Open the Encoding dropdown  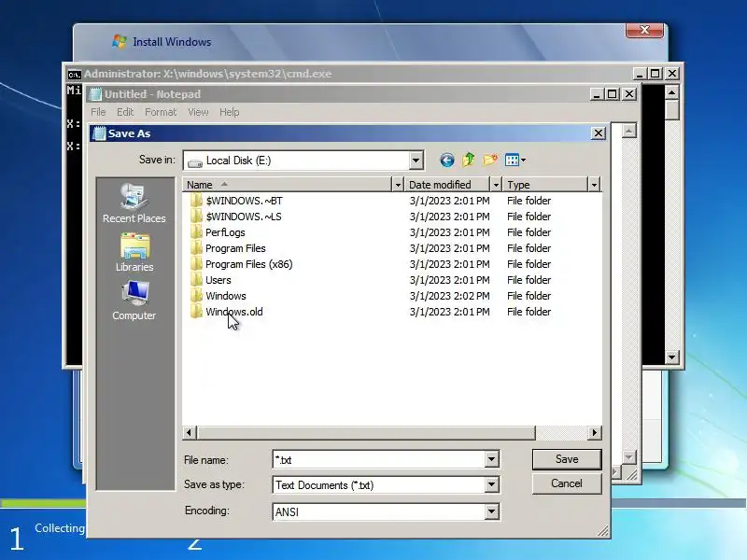pyautogui.click(x=492, y=511)
